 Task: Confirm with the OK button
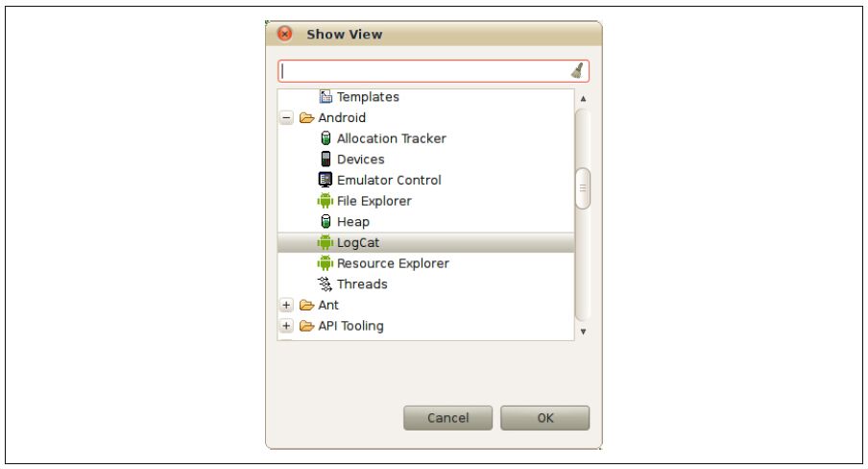pos(544,418)
